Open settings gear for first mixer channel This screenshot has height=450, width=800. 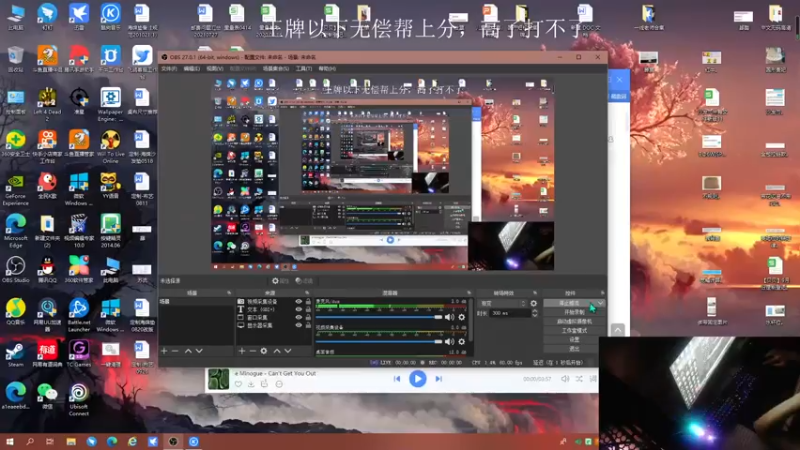click(462, 317)
